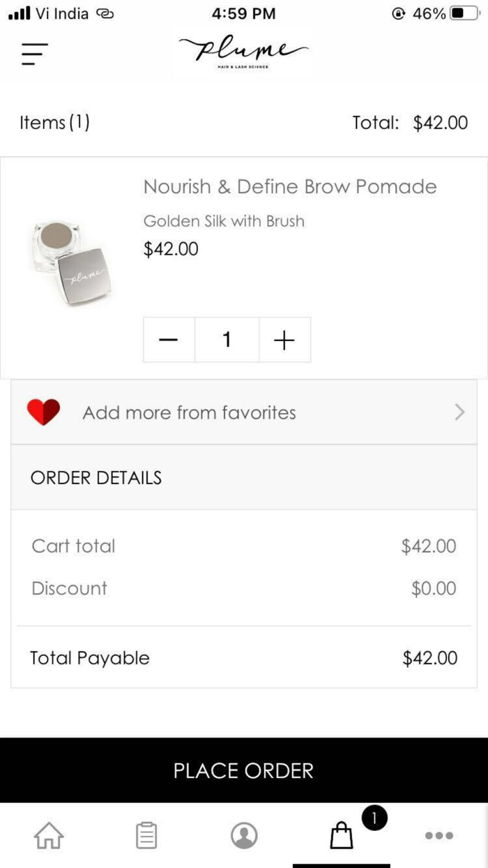Tap the favorites heart icon

tap(43, 412)
